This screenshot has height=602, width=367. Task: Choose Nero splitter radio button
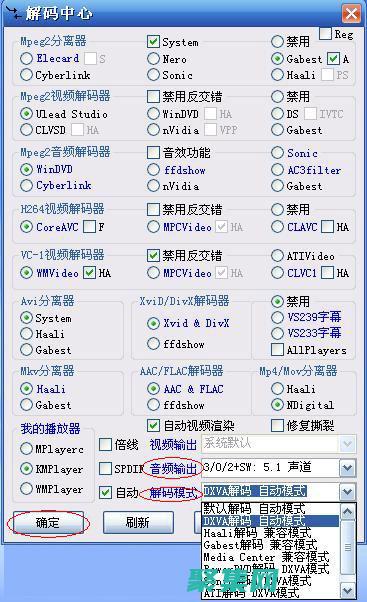click(x=153, y=59)
